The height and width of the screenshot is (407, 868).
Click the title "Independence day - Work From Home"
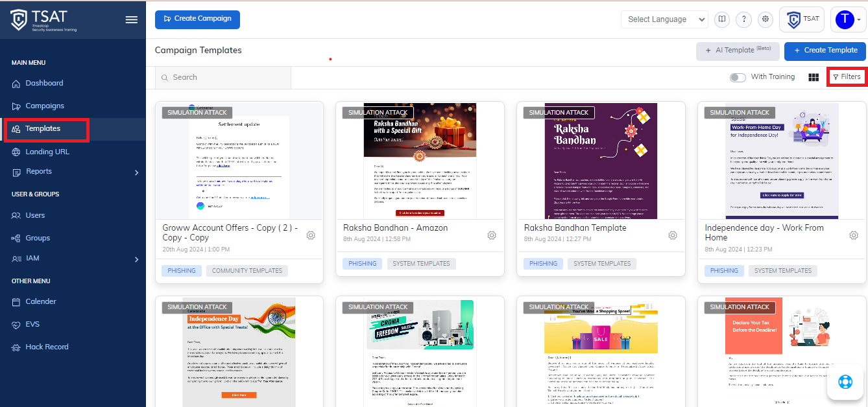(x=764, y=233)
